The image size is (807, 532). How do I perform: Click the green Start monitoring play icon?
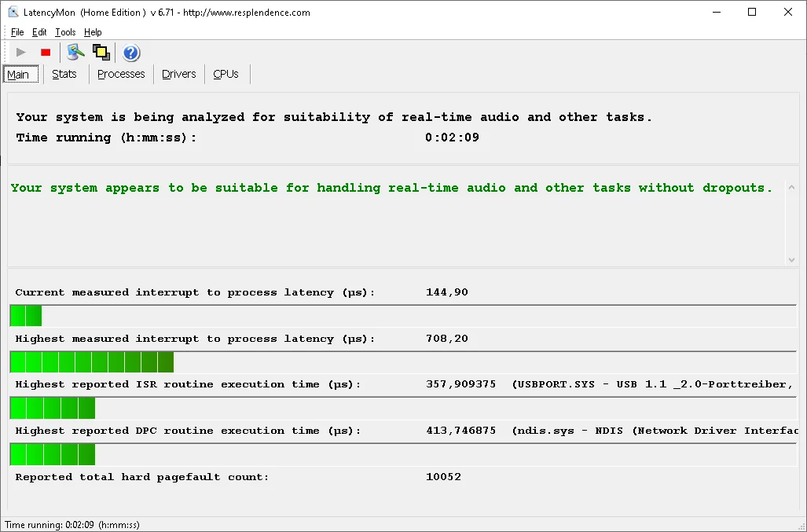coord(21,53)
